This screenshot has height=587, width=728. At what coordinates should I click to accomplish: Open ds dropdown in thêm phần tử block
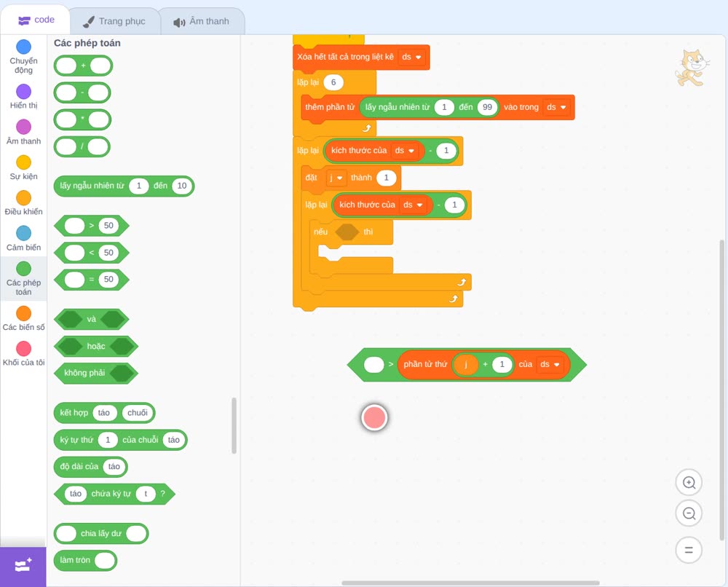(x=556, y=107)
